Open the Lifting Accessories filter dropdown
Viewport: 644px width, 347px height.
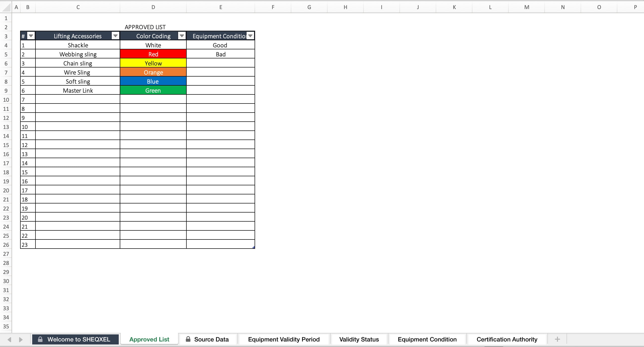(115, 36)
